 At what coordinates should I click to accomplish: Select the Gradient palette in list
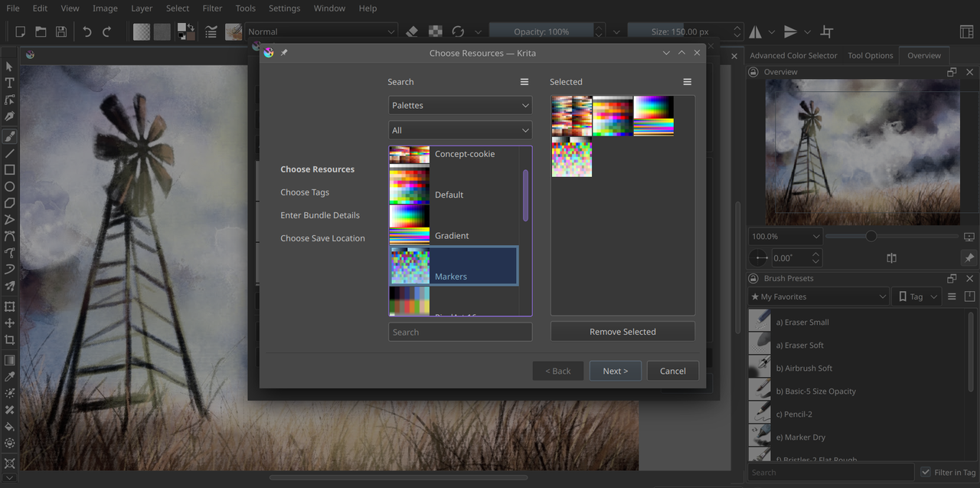(x=453, y=225)
